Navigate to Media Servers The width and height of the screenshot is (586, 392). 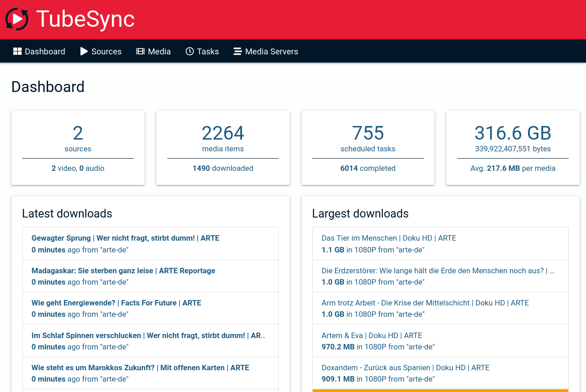tap(266, 51)
